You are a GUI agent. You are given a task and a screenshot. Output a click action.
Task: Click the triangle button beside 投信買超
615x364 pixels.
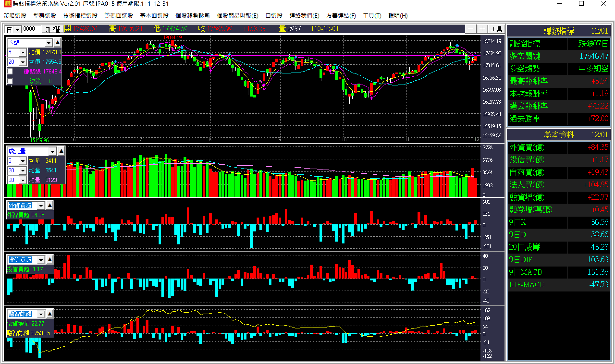50,260
